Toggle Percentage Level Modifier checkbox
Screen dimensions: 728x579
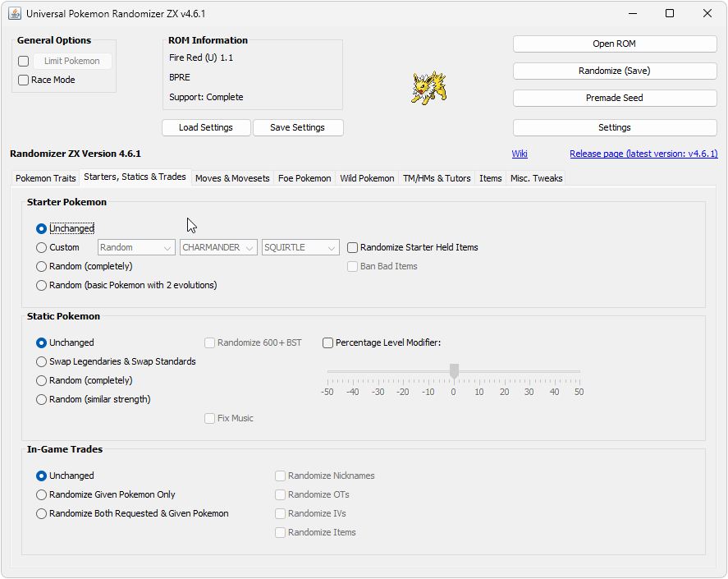pyautogui.click(x=328, y=343)
